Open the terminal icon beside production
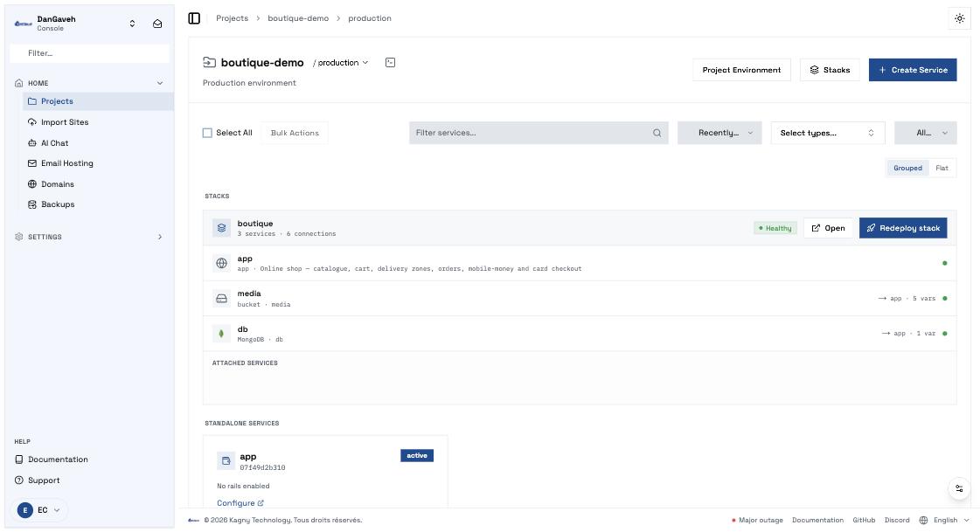 click(x=390, y=62)
